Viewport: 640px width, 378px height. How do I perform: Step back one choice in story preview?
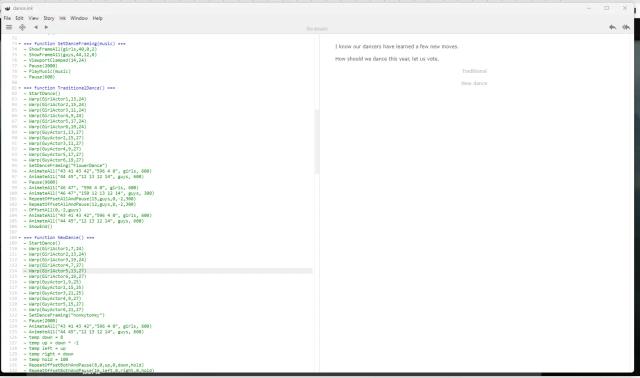click(x=613, y=27)
